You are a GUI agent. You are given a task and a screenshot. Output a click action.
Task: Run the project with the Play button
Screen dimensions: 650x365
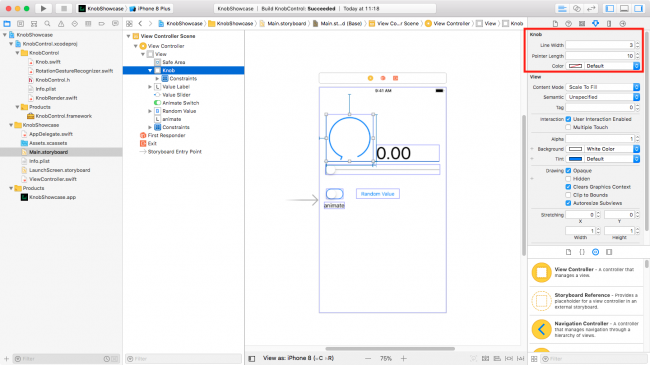point(43,8)
